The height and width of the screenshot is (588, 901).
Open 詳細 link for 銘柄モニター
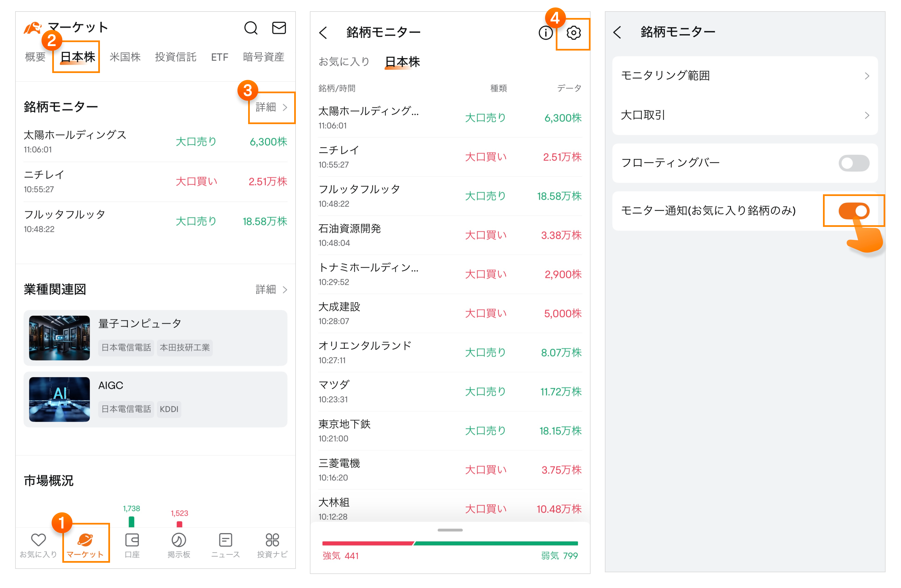271,107
